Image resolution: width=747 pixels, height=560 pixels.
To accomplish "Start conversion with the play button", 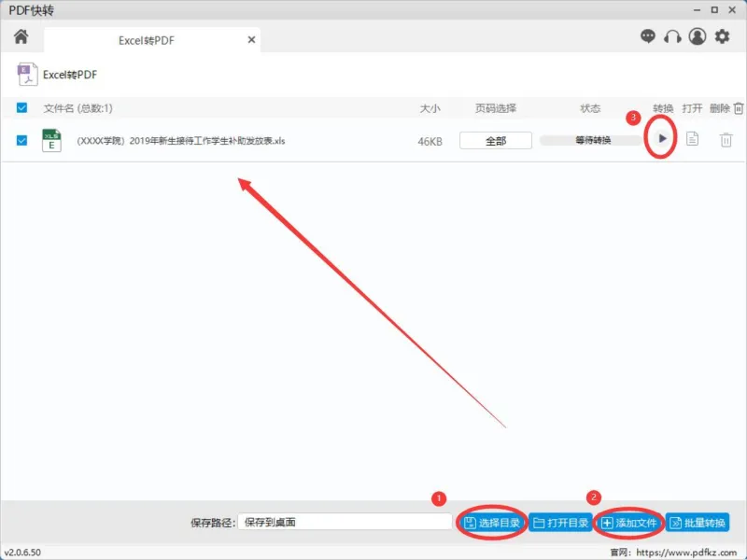I will click(662, 138).
